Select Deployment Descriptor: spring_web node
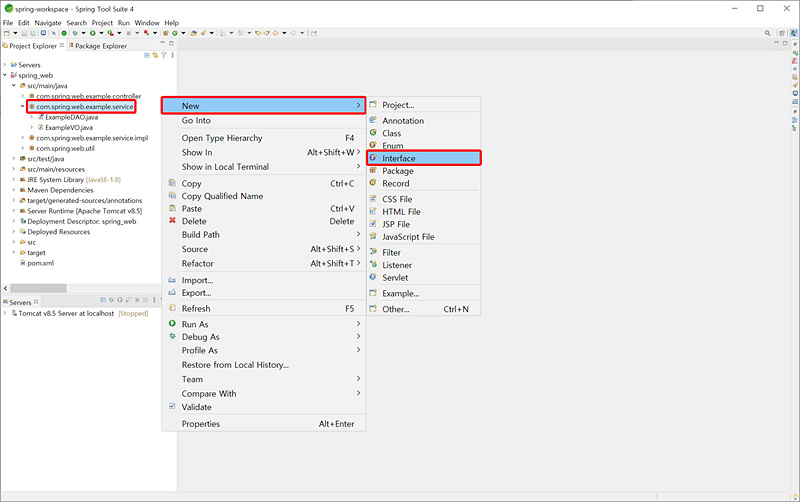 [82, 221]
